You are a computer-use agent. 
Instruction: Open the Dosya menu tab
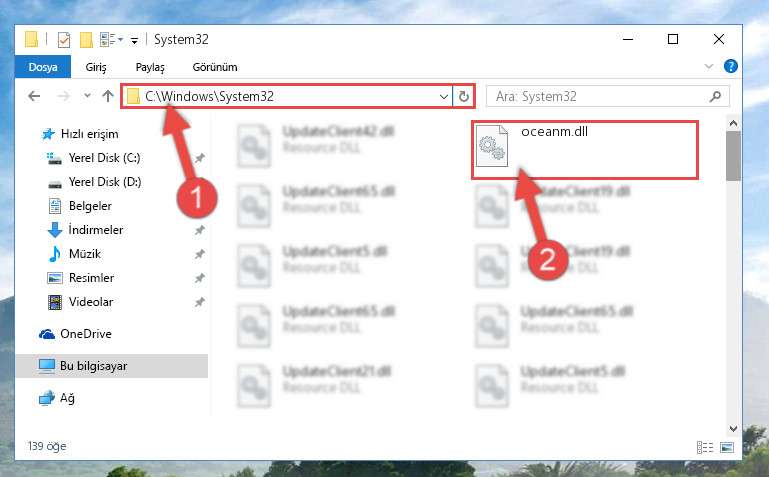tap(43, 67)
